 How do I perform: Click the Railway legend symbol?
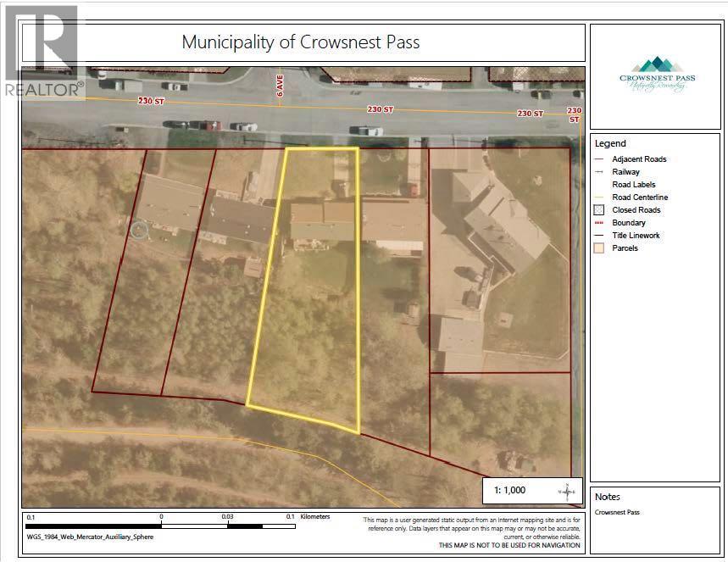pyautogui.click(x=599, y=172)
